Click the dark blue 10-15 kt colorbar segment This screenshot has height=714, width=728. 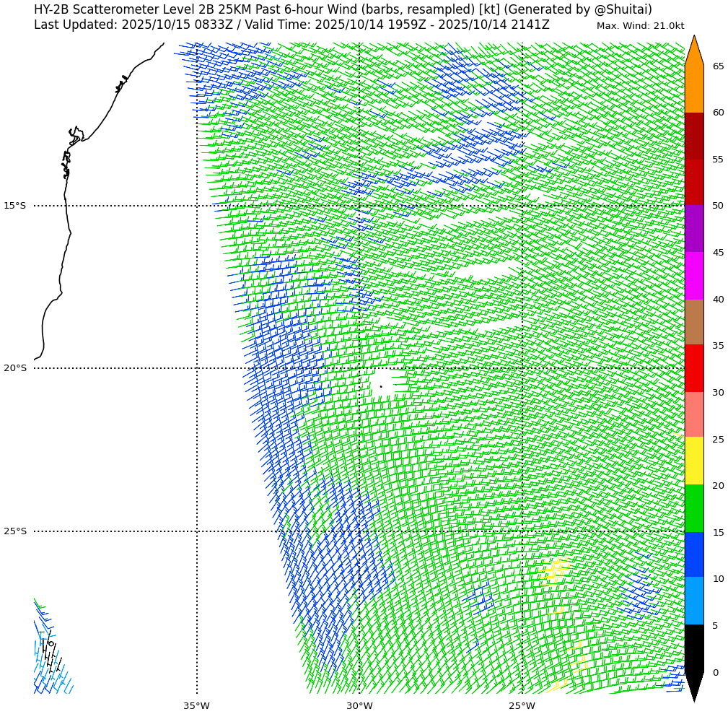pos(694,554)
